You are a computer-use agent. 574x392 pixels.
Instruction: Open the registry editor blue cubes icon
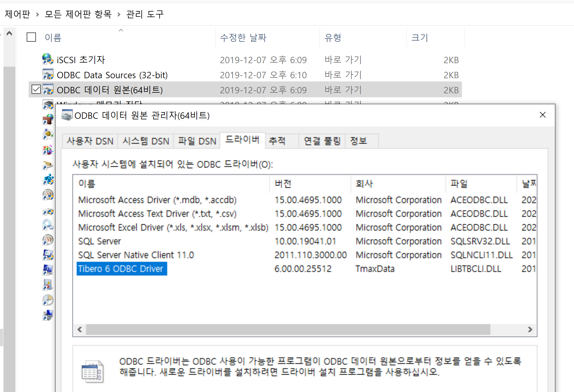click(x=48, y=180)
